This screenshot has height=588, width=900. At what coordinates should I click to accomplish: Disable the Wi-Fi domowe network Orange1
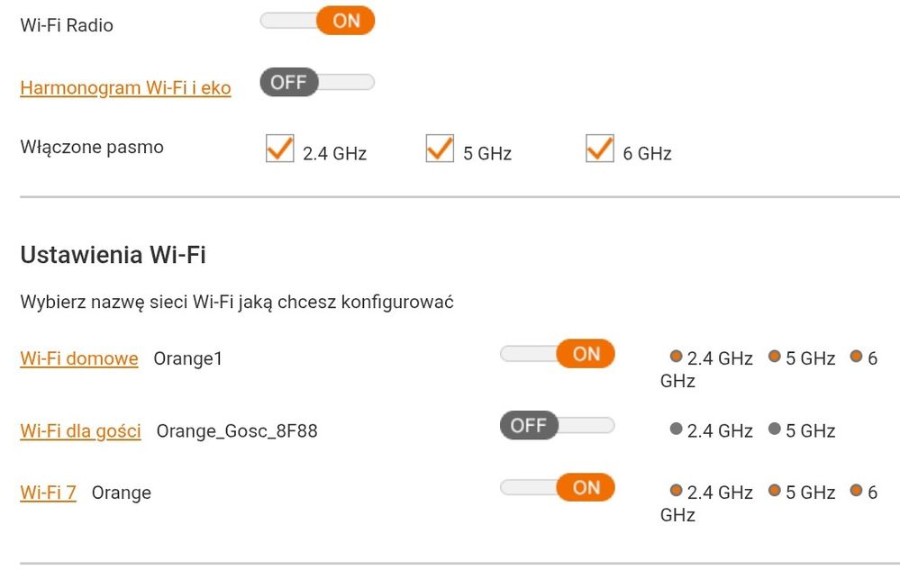(557, 354)
